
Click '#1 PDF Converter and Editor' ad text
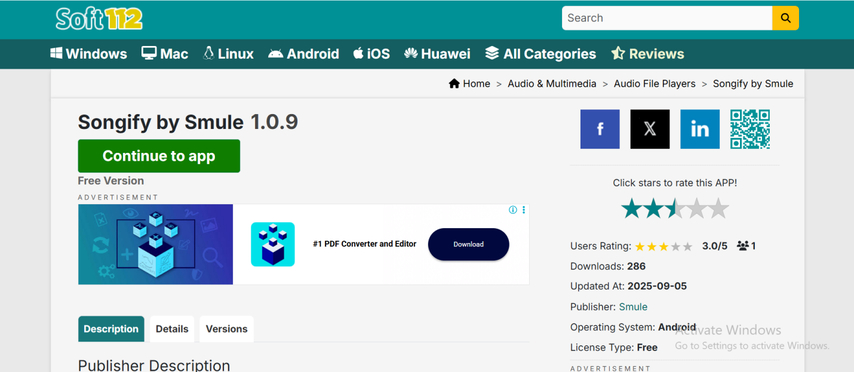[x=364, y=244]
